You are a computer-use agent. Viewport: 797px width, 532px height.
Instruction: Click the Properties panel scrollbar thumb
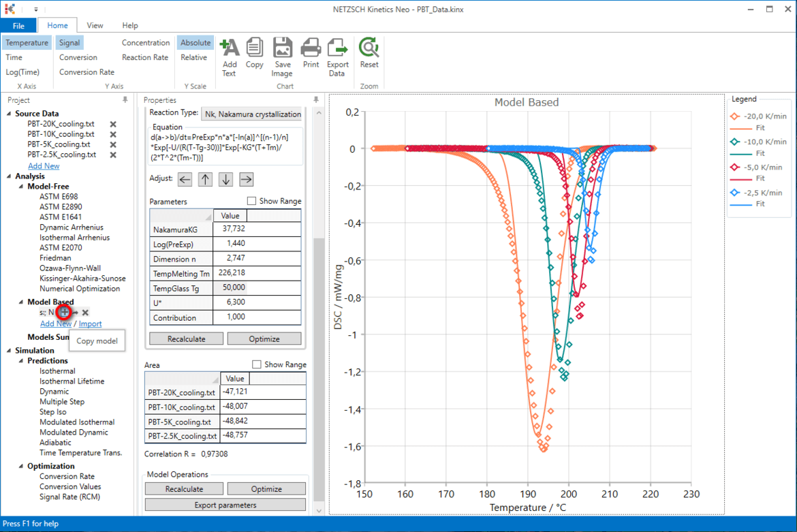tap(319, 369)
